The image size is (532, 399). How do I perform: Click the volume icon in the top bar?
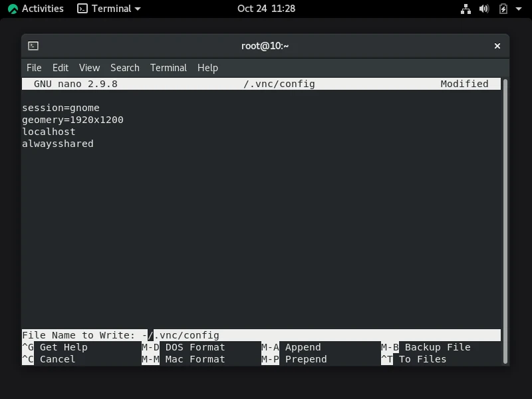[x=482, y=9]
